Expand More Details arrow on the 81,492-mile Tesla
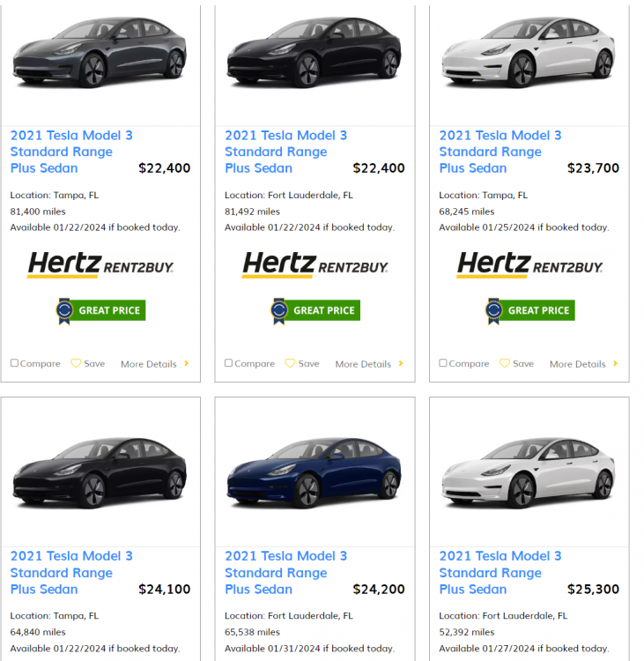 pyautogui.click(x=401, y=363)
